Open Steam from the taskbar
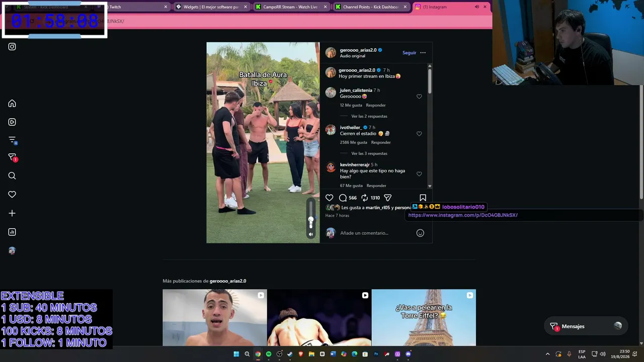Image resolution: width=644 pixels, height=362 pixels. pyautogui.click(x=290, y=354)
